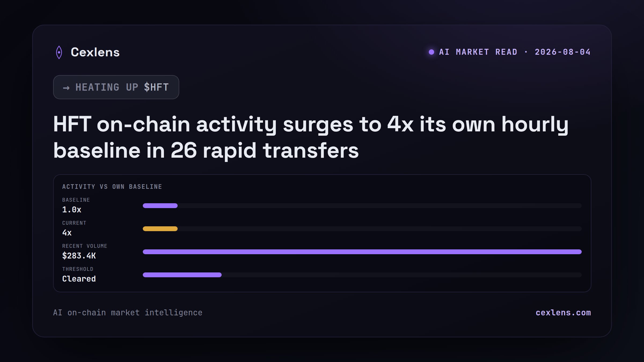Open the cexlens.com link

563,313
